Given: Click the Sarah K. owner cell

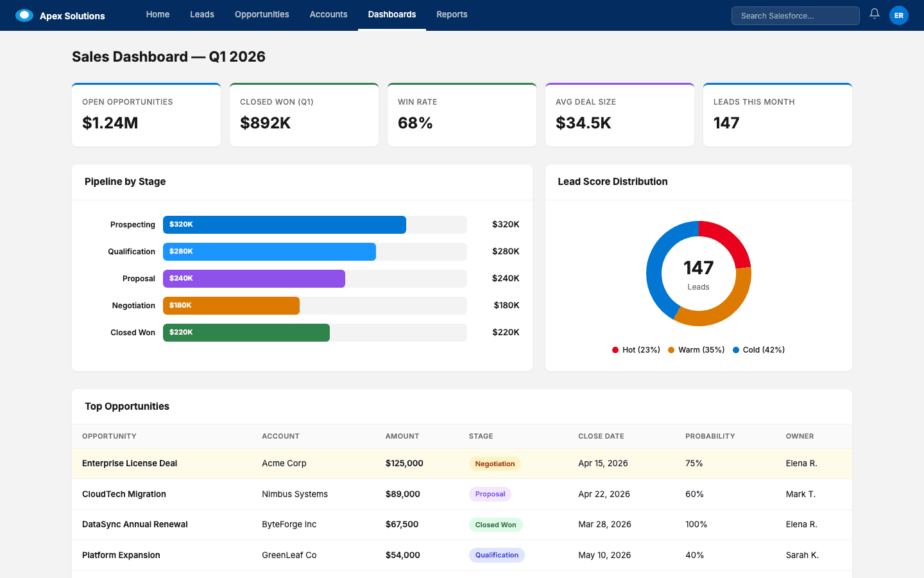Looking at the screenshot, I should pyautogui.click(x=802, y=556).
